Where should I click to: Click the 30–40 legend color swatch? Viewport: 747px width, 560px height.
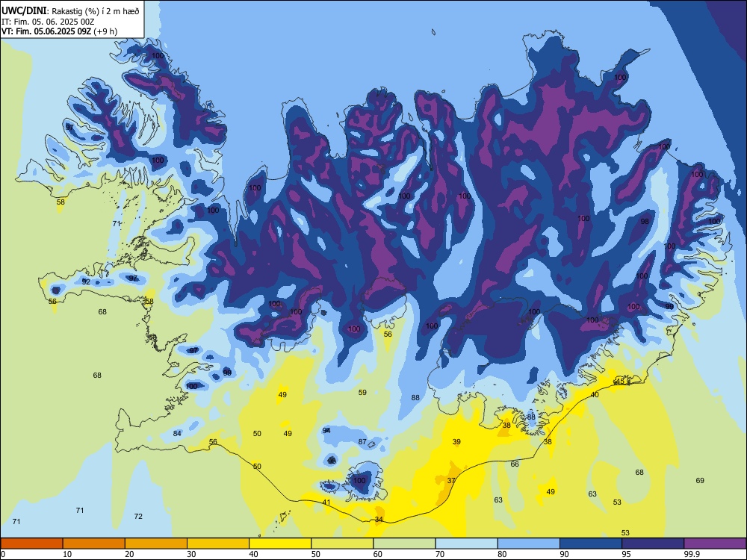tap(218, 544)
